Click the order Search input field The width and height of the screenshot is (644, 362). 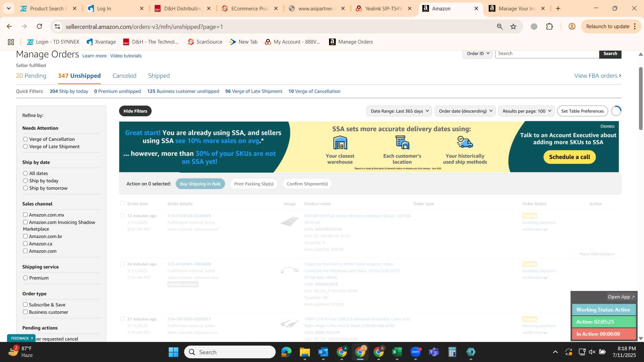tap(547, 54)
